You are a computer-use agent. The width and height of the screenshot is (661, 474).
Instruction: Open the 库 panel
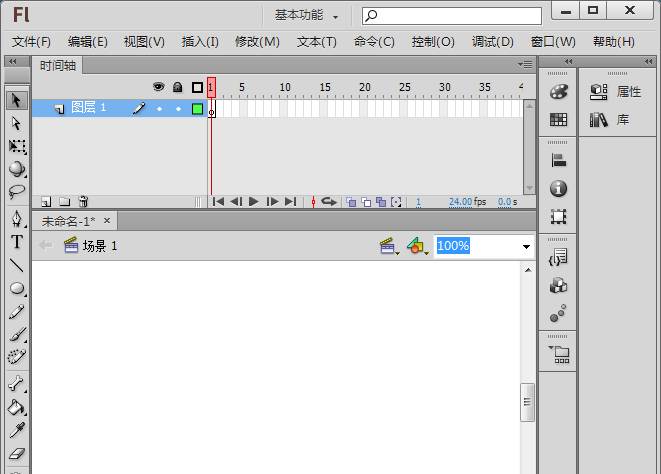[610, 120]
